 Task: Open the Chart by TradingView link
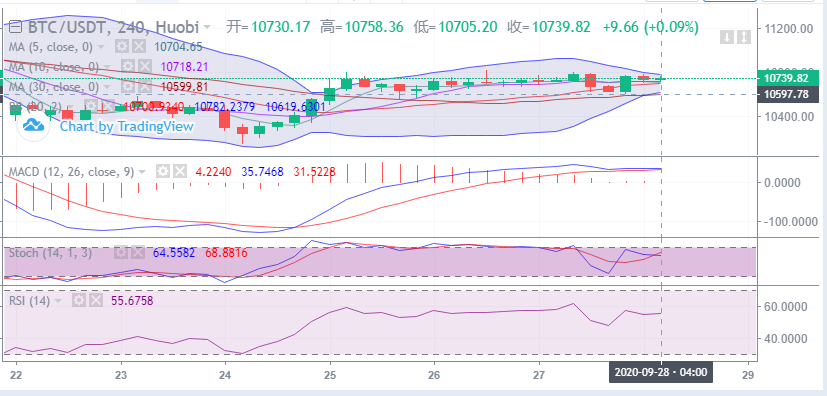pos(127,127)
